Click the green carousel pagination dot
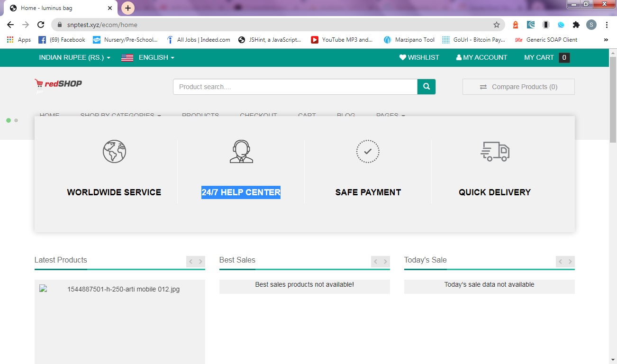The width and height of the screenshot is (617, 364). [x=8, y=120]
